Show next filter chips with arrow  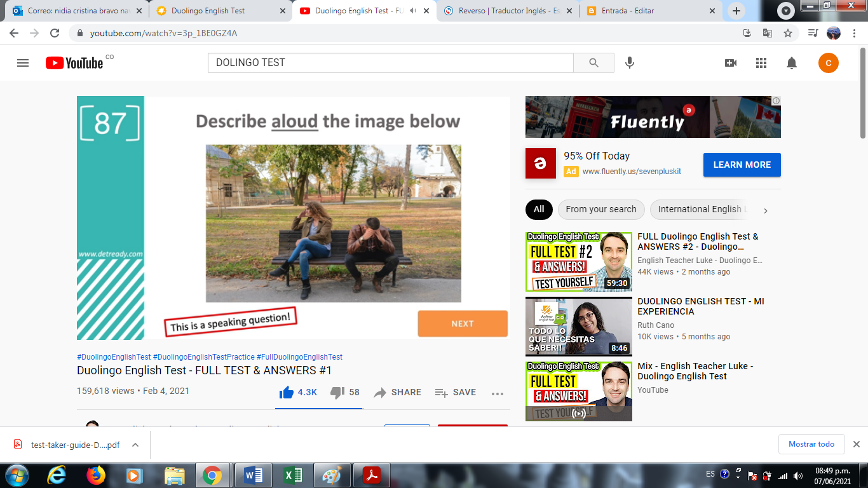(x=766, y=210)
